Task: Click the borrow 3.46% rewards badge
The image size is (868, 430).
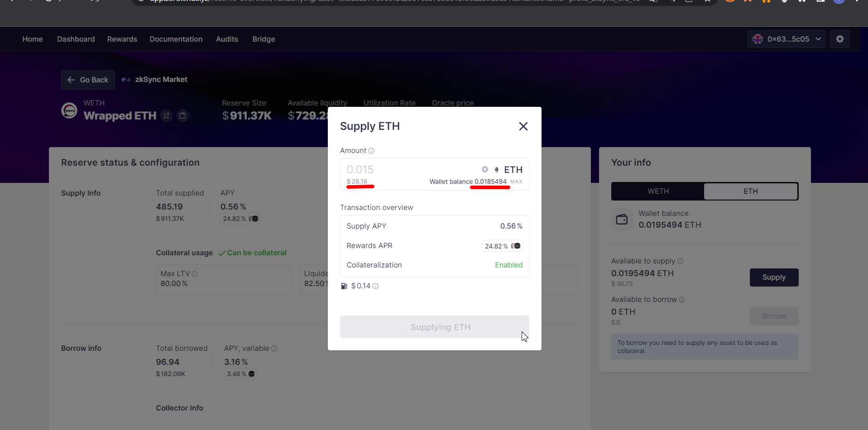Action: click(x=240, y=374)
